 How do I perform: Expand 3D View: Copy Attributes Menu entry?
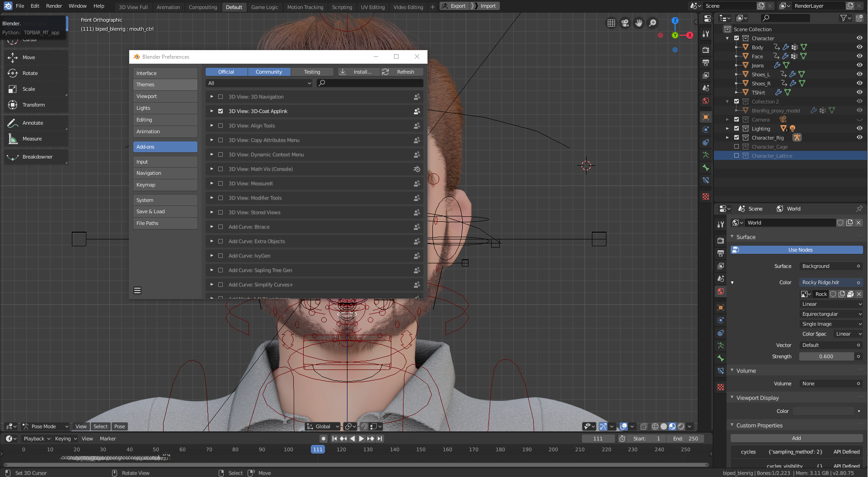coord(211,140)
